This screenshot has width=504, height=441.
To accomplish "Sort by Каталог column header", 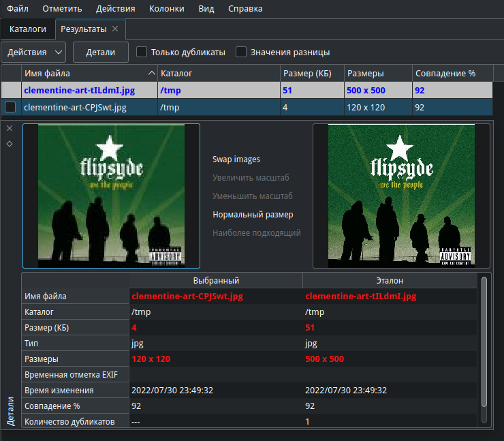I will point(219,74).
